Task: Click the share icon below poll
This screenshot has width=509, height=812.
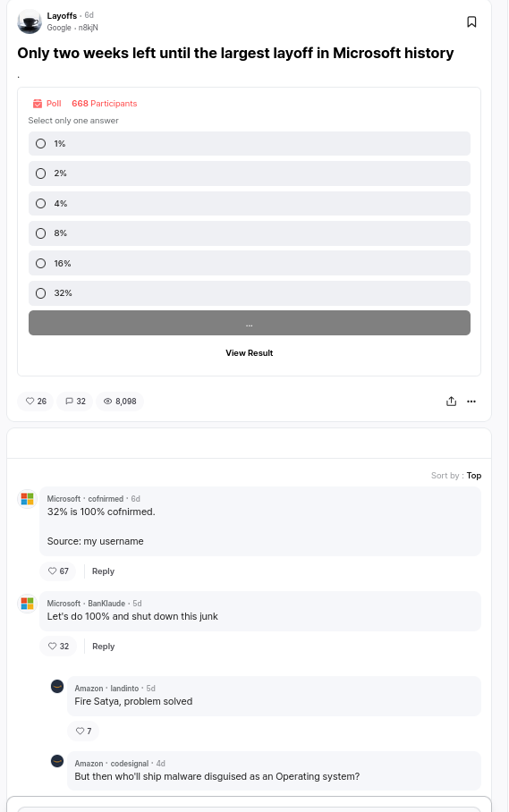Action: (x=451, y=402)
